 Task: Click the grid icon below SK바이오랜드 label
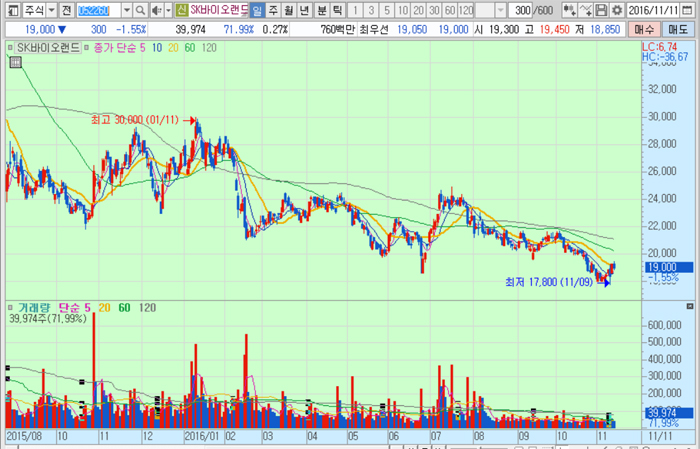point(15,63)
